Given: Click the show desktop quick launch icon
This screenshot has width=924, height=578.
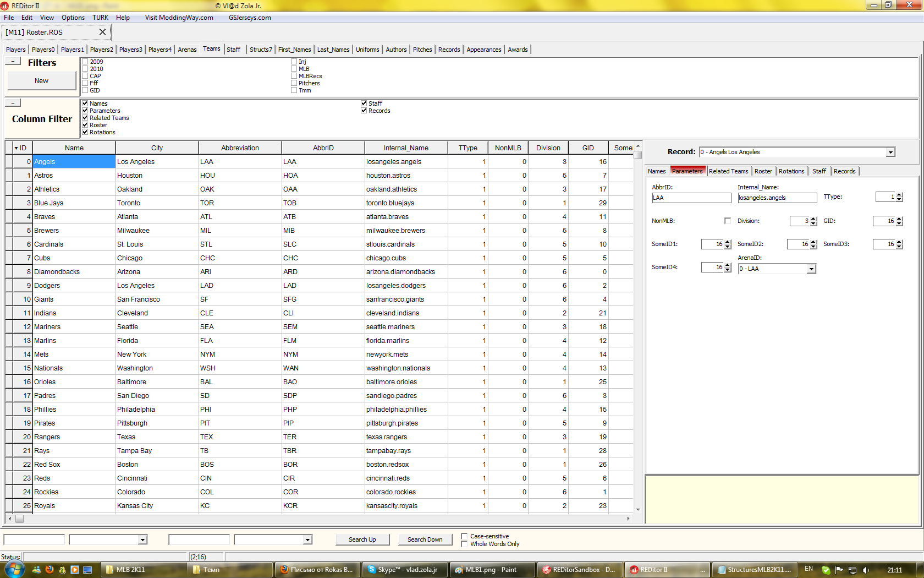Looking at the screenshot, I should point(87,570).
